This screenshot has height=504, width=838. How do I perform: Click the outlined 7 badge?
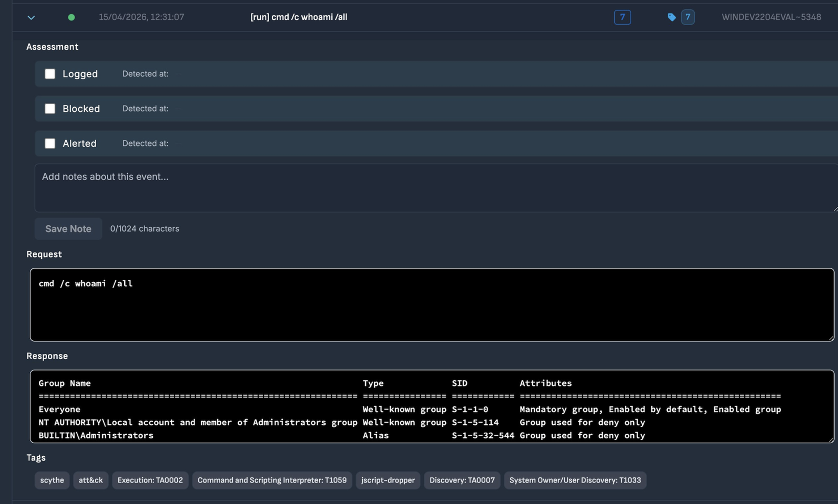click(x=622, y=17)
